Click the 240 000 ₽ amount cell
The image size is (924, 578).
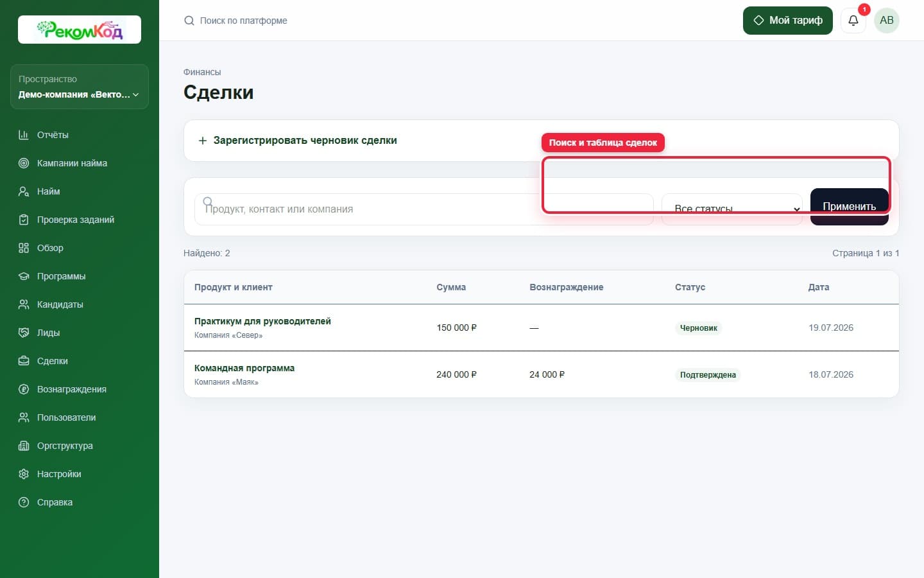click(x=457, y=374)
